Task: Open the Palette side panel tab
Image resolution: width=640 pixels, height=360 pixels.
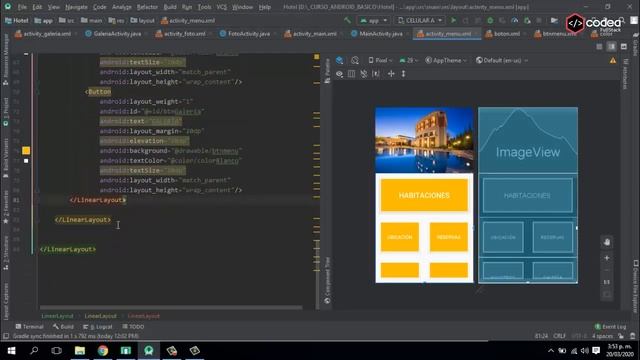Action: pyautogui.click(x=327, y=71)
